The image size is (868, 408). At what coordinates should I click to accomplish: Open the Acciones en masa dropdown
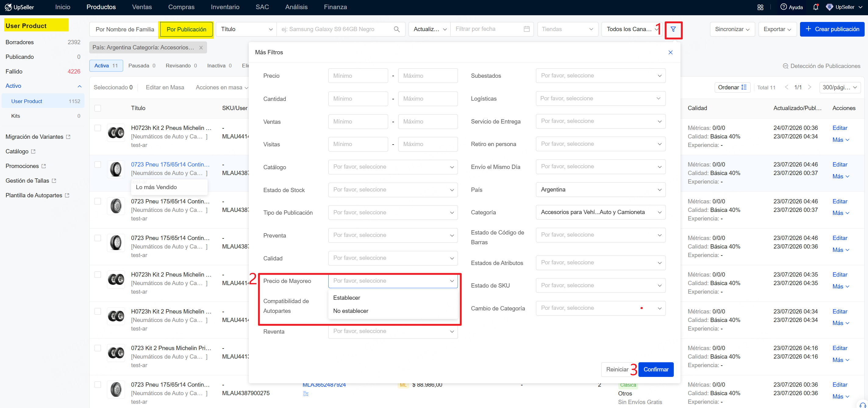point(221,88)
